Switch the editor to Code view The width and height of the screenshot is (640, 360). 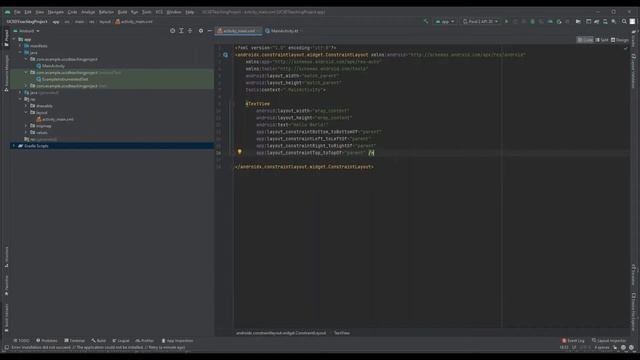pos(585,40)
